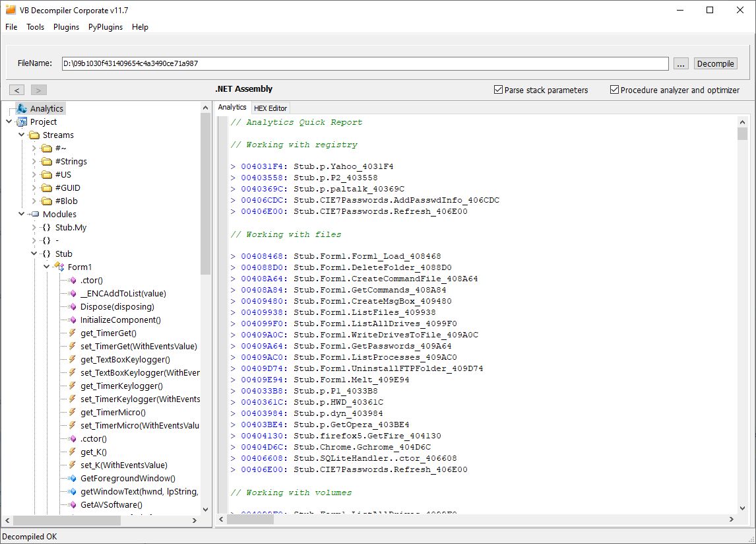This screenshot has height=544, width=756.
Task: Click the Modules node icon
Action: pyautogui.click(x=35, y=214)
